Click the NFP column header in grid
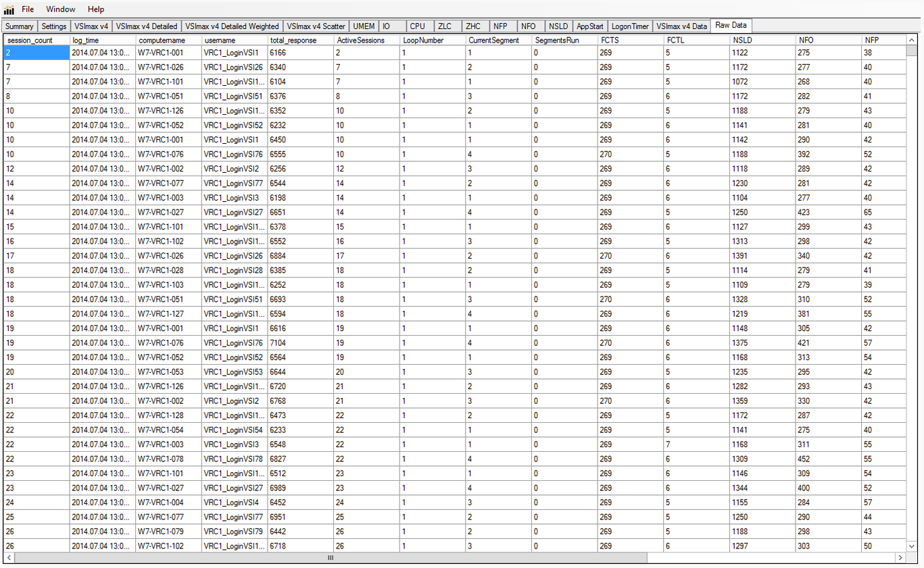This screenshot has width=924, height=568. [x=884, y=41]
